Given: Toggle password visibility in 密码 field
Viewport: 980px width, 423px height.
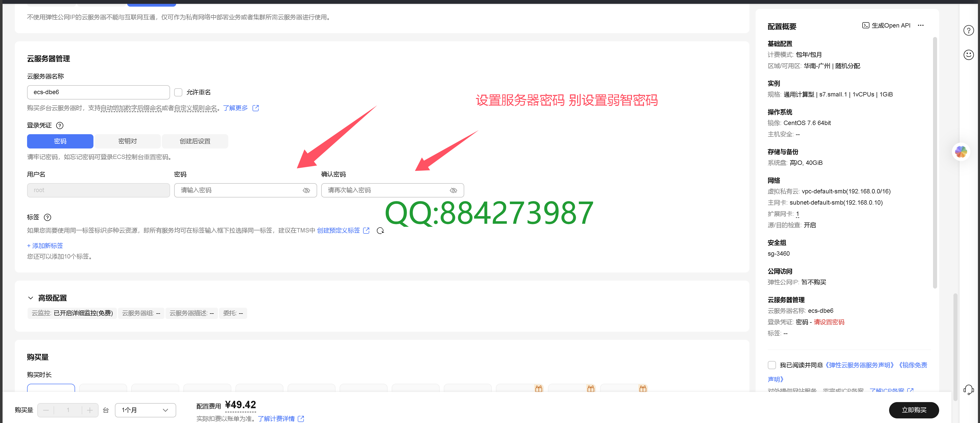Looking at the screenshot, I should tap(306, 190).
